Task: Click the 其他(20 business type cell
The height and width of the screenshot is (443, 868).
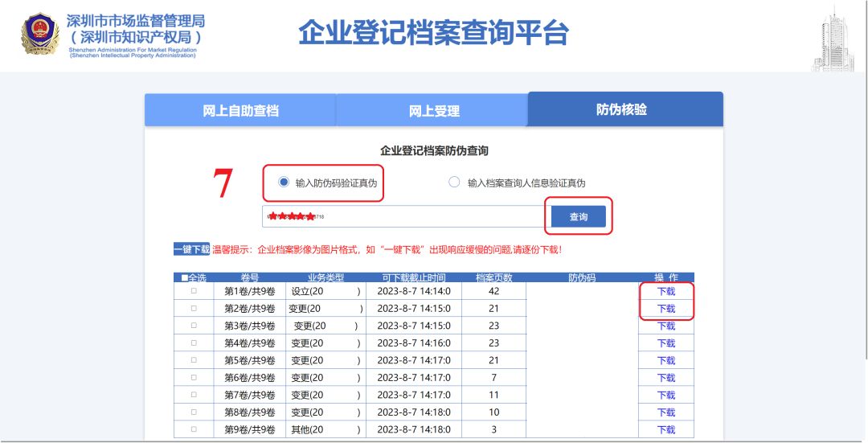Action: coord(325,429)
